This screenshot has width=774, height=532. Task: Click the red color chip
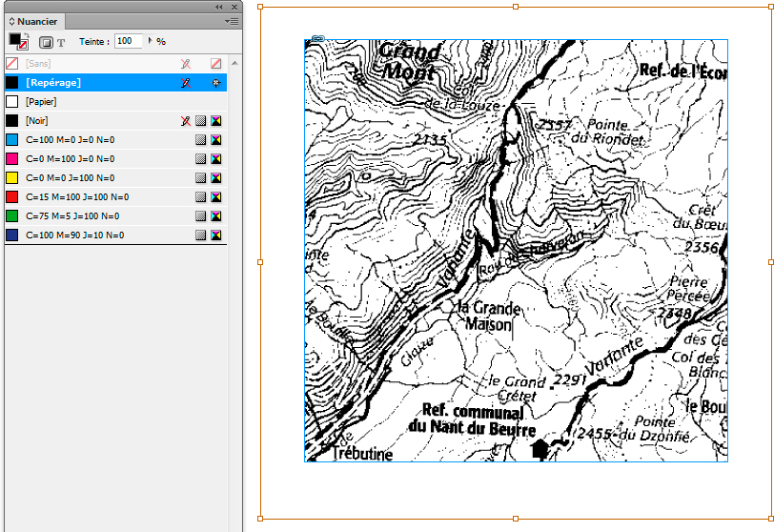tap(11, 197)
